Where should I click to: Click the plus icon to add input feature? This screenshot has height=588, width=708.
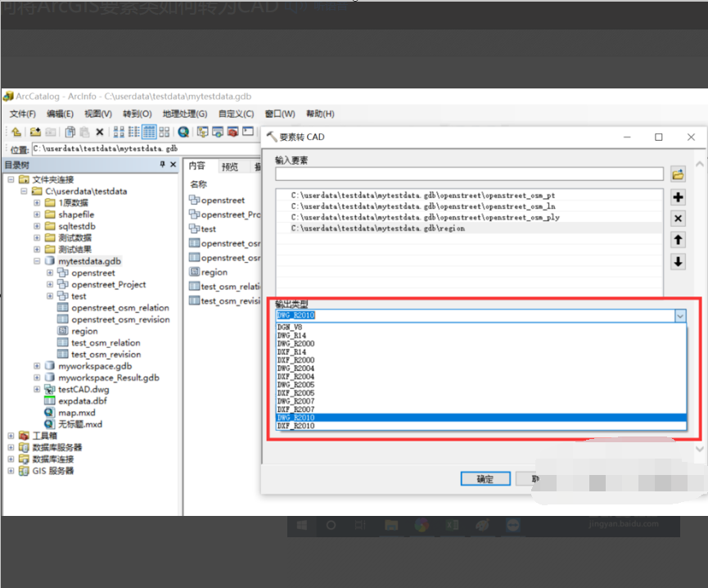point(678,197)
